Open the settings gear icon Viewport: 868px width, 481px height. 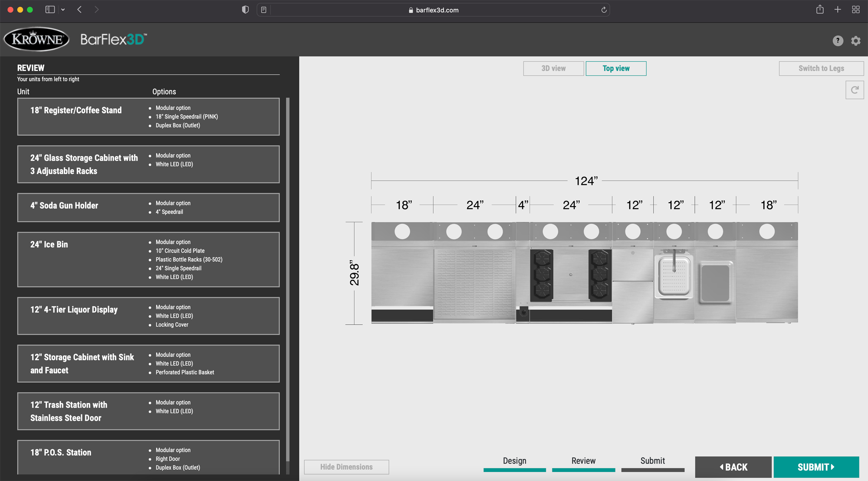[x=855, y=41]
